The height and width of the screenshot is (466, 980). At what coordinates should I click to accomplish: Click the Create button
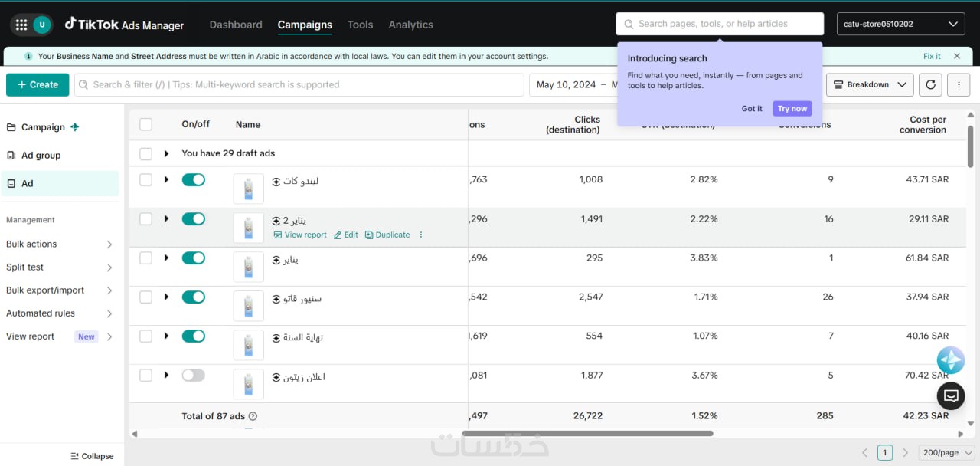pos(38,84)
